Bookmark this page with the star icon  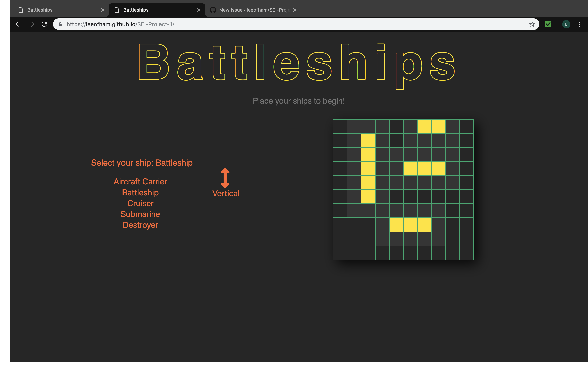[x=532, y=24]
